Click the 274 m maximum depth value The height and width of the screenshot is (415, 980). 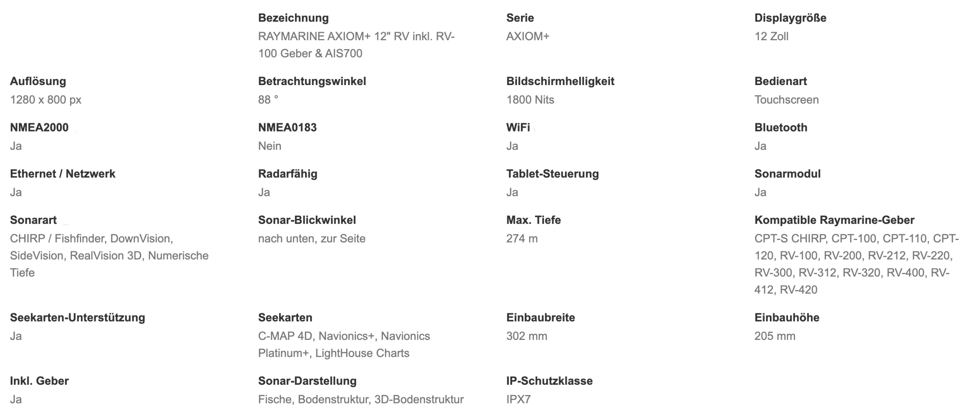522,239
